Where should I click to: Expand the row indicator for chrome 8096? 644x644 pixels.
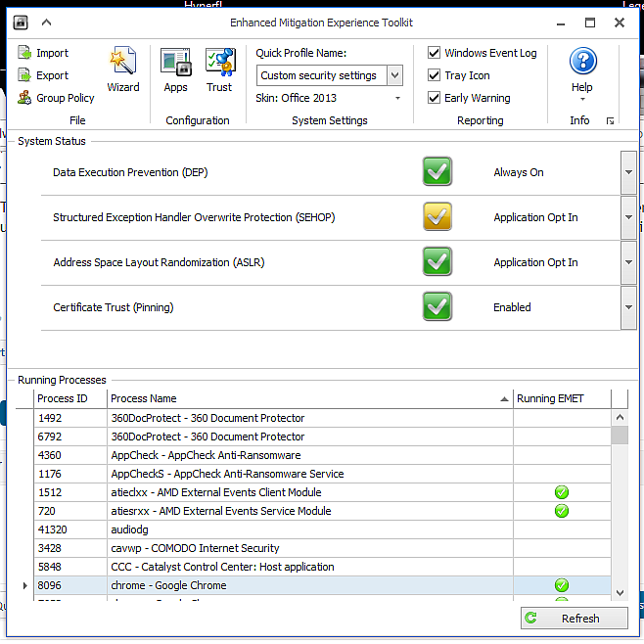[x=24, y=585]
